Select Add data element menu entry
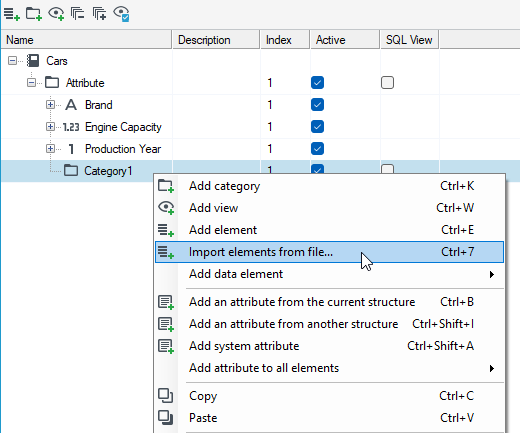The image size is (520, 433). click(329, 274)
